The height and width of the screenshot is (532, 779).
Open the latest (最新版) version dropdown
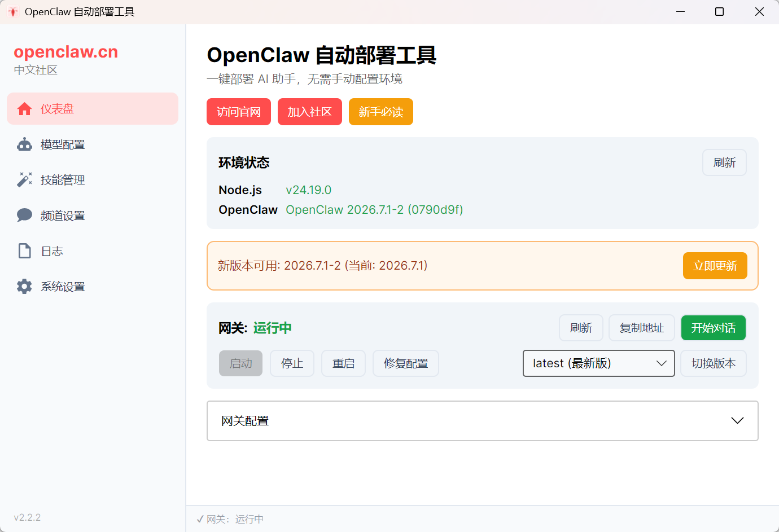coord(599,363)
